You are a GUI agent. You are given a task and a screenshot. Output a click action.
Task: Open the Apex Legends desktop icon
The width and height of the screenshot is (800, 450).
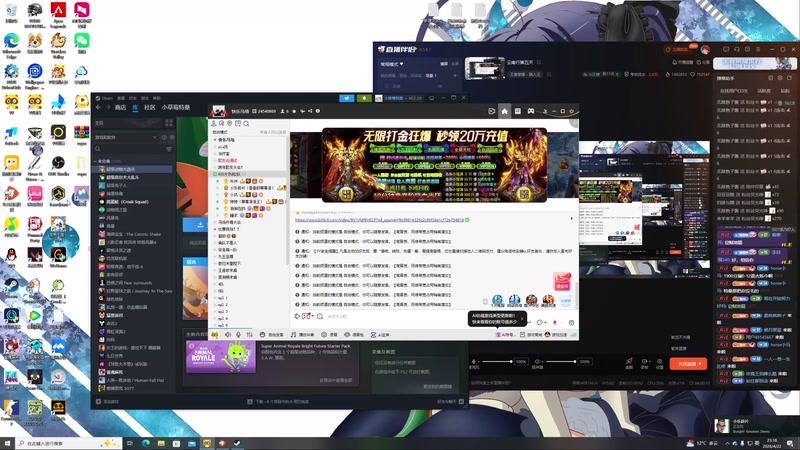58,14
